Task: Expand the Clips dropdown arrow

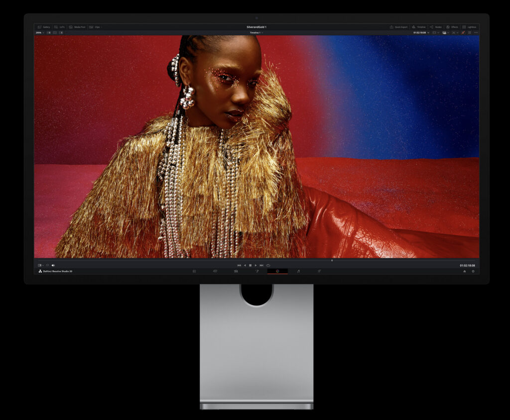Action: (x=101, y=27)
